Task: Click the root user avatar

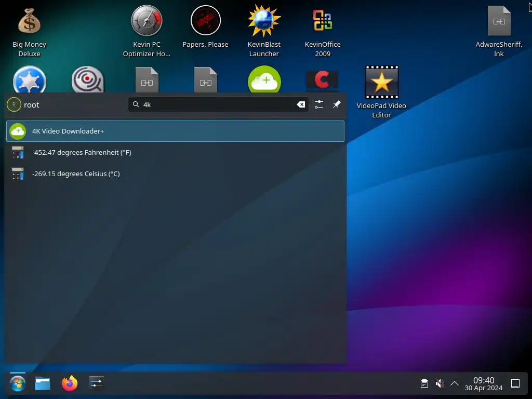Action: (x=14, y=104)
